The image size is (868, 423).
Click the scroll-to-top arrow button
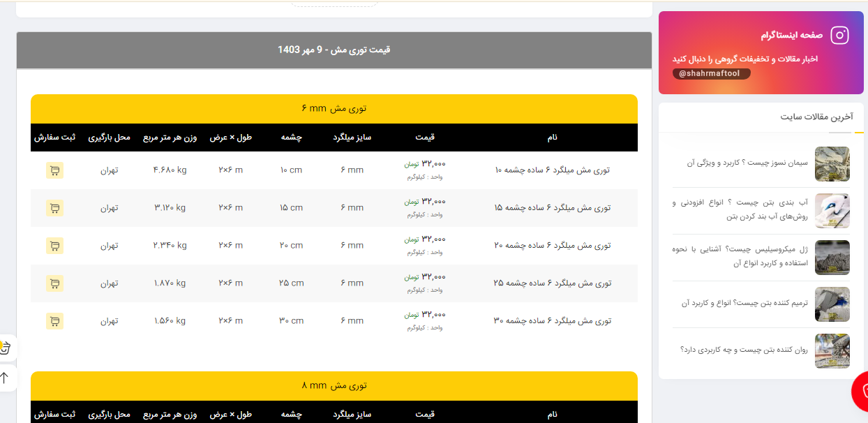pyautogui.click(x=6, y=378)
